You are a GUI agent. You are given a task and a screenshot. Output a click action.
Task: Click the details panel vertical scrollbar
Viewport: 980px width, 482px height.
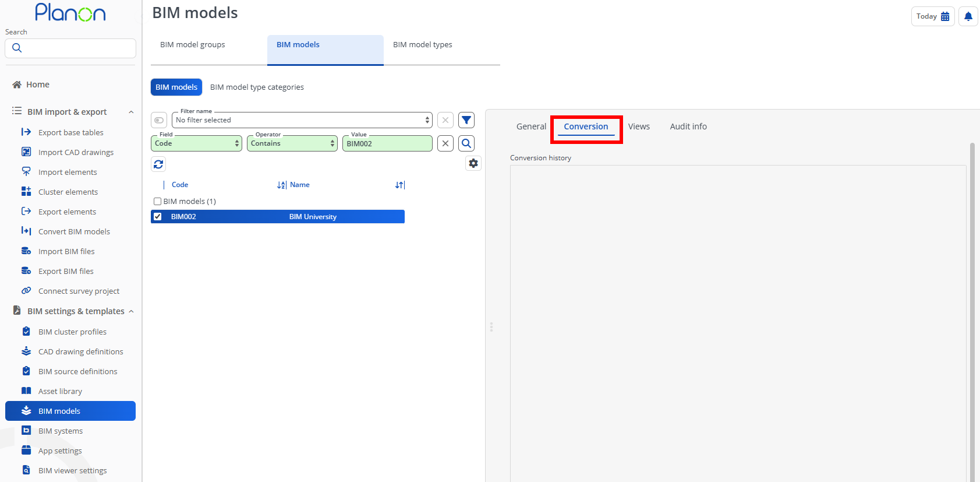tap(972, 312)
